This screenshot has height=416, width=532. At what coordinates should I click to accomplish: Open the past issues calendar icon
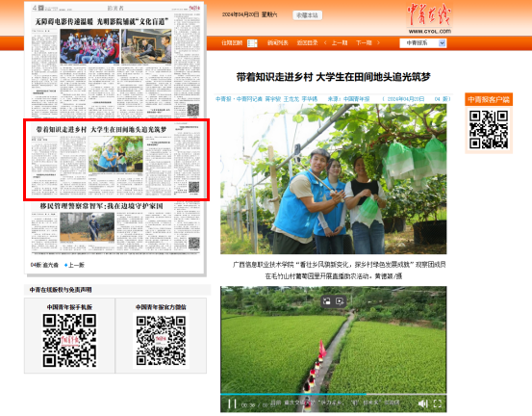(x=252, y=43)
